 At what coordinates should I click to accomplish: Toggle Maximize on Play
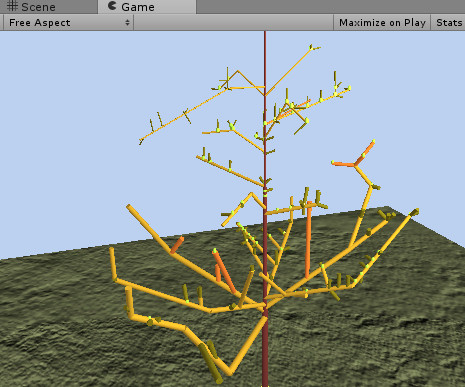pyautogui.click(x=382, y=23)
